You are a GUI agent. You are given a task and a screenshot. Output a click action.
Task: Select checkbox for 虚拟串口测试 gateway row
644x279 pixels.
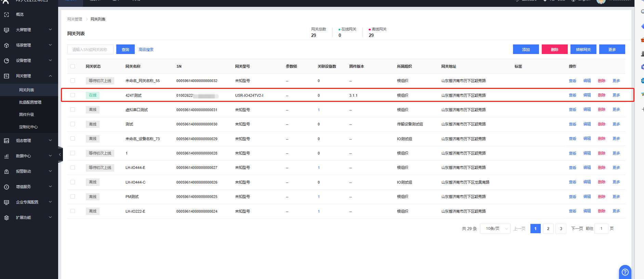(x=73, y=110)
